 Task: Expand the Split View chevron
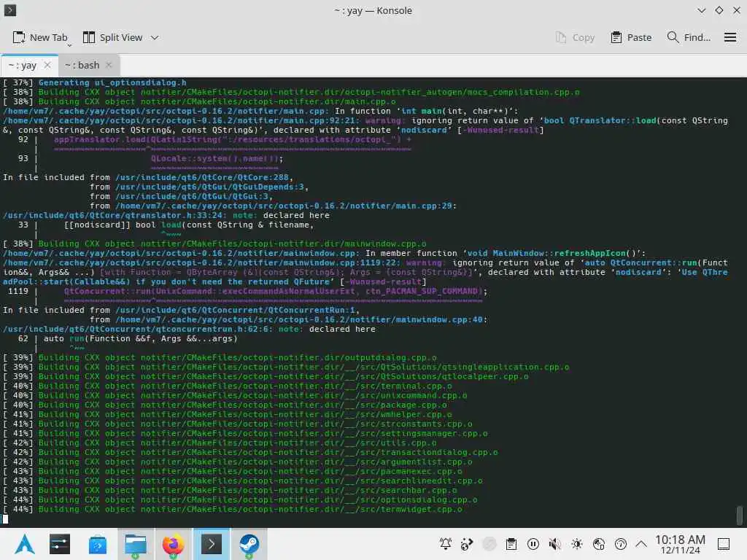tap(155, 38)
